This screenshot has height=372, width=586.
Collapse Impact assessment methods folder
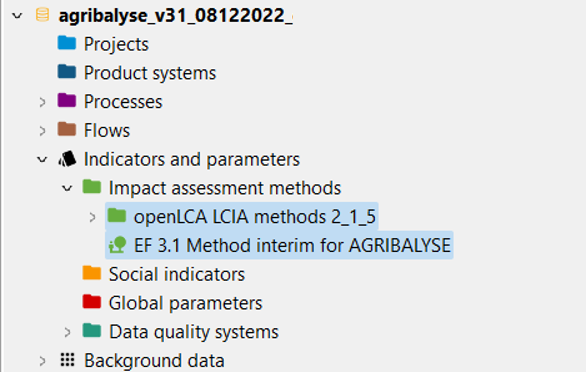67,188
